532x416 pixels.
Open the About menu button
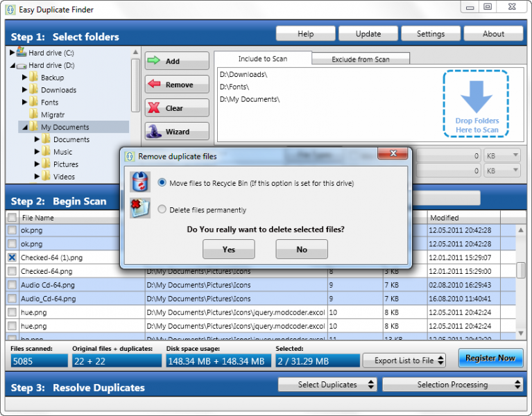tap(493, 33)
